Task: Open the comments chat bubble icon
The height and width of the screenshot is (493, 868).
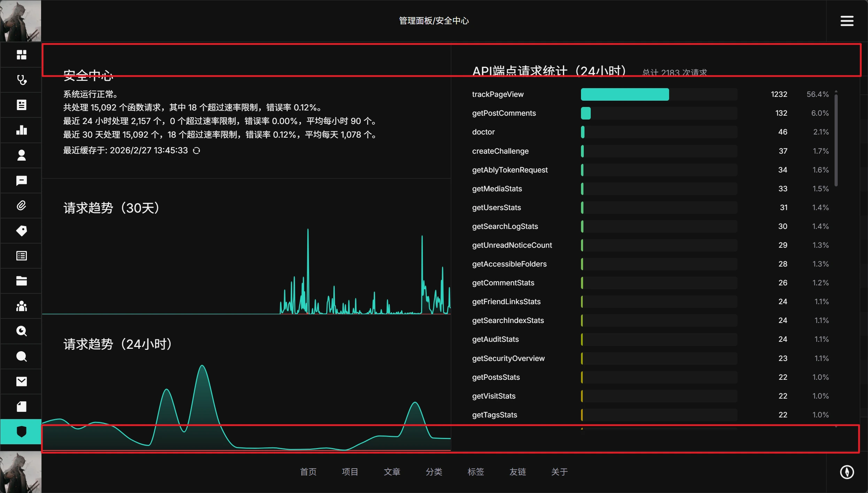Action: coord(21,180)
